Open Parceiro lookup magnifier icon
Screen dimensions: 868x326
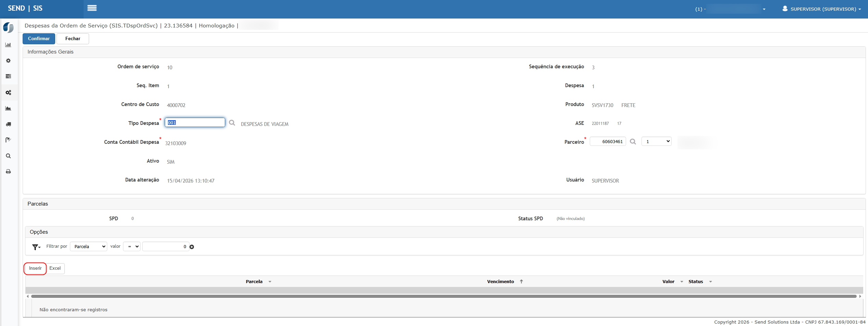click(x=633, y=142)
